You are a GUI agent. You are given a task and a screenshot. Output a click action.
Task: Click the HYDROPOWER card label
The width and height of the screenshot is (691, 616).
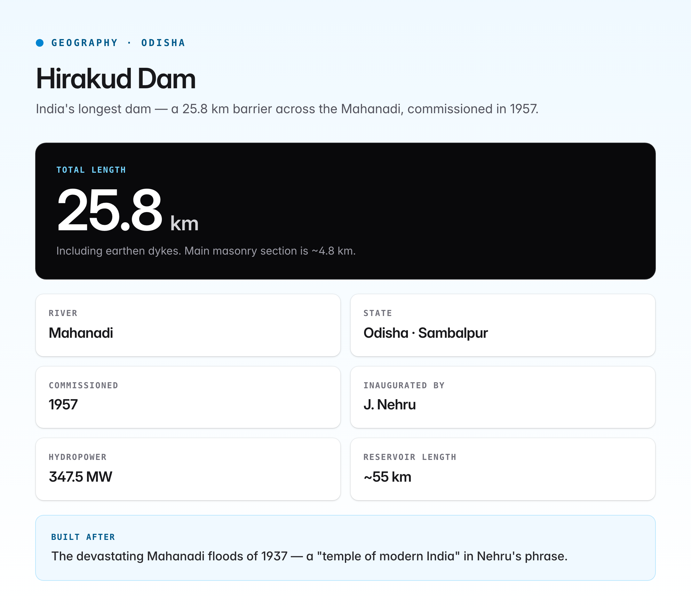point(77,457)
